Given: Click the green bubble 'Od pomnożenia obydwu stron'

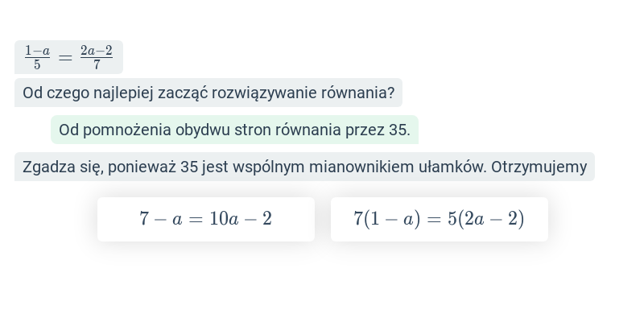Looking at the screenshot, I should 234,130.
